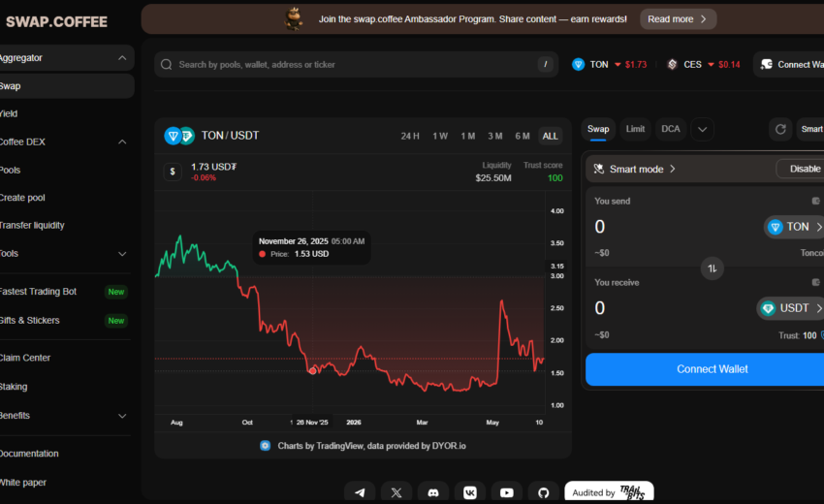Screen dimensions: 824x504
Task: Click the search magnifier icon
Action: click(167, 65)
